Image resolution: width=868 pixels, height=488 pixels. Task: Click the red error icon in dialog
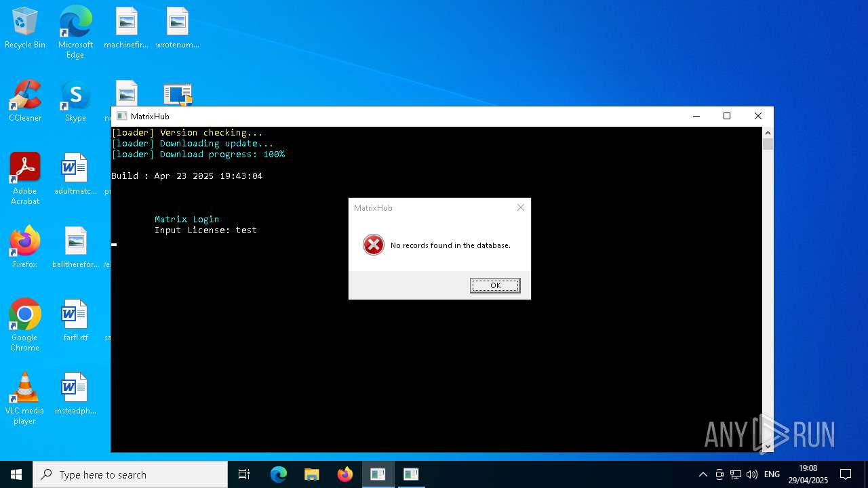[373, 245]
